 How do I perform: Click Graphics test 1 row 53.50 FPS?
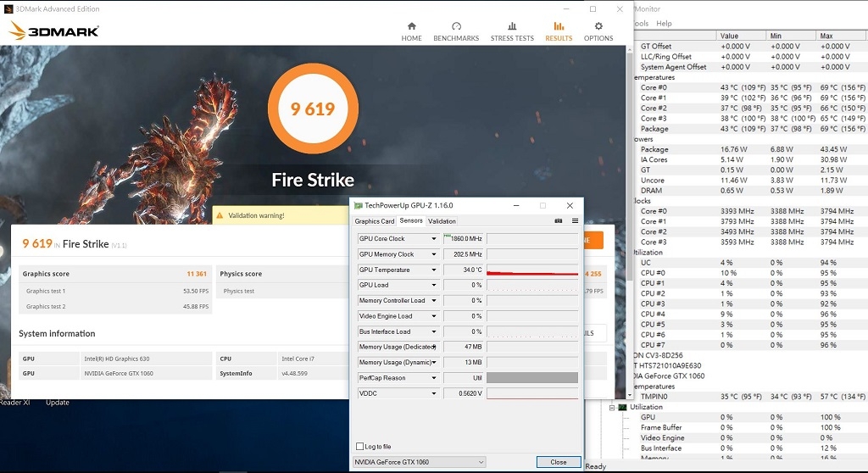click(115, 291)
